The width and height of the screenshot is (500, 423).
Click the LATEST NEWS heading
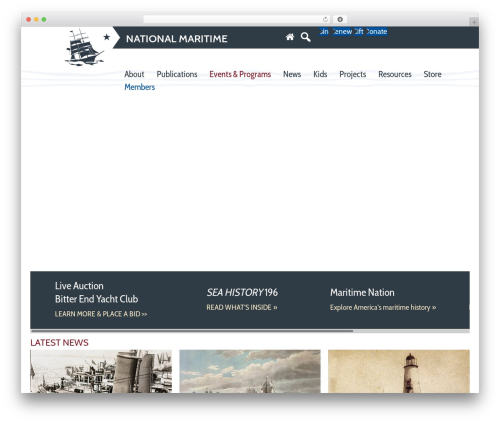(x=59, y=343)
